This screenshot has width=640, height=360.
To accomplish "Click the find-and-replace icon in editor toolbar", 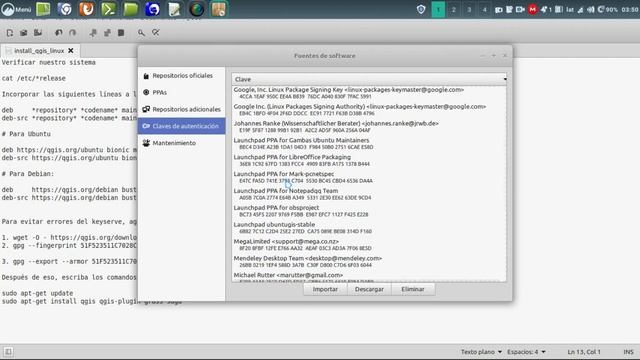I will [x=156, y=33].
